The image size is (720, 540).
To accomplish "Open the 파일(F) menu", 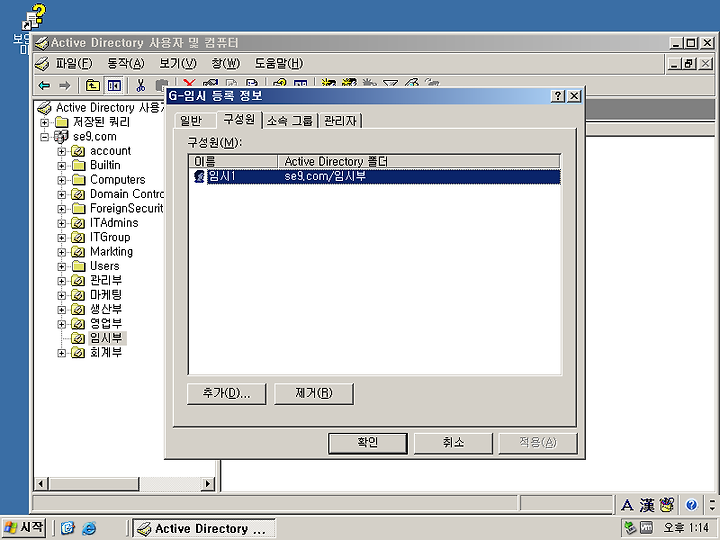I will click(x=74, y=63).
